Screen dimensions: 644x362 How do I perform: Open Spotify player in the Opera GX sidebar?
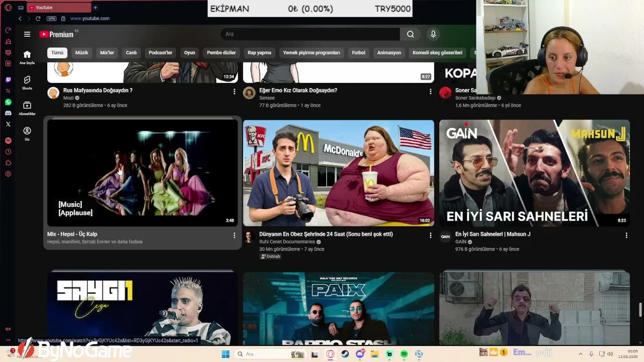pyautogui.click(x=8, y=141)
